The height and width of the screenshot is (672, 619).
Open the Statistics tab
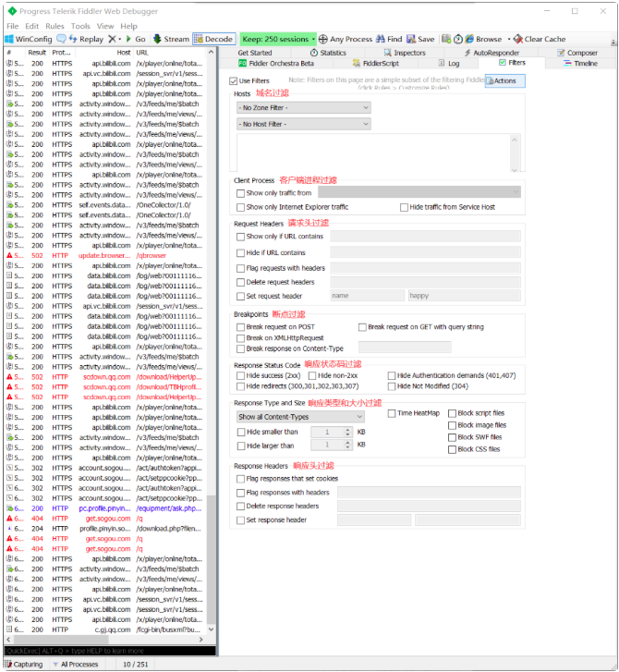pos(328,53)
